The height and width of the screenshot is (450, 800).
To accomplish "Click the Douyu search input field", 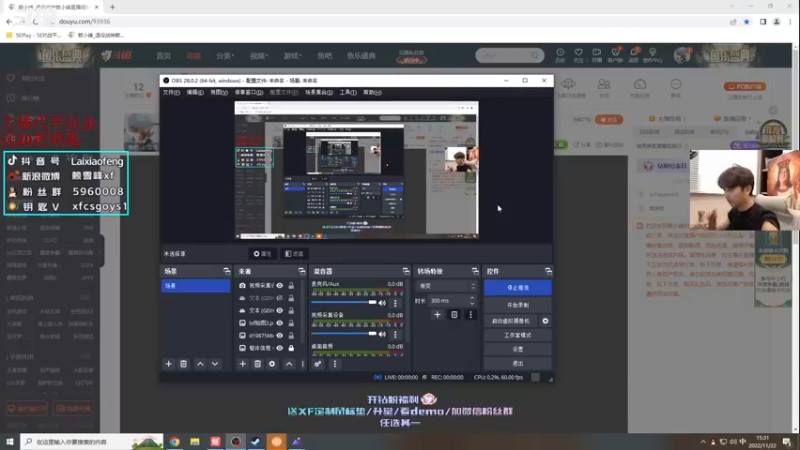I will tap(504, 55).
